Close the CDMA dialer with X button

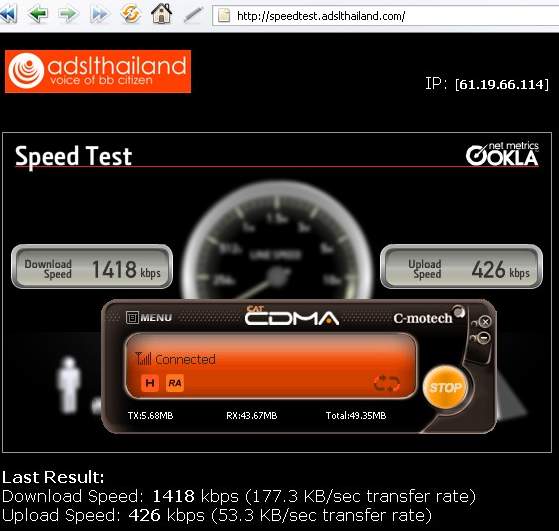pyautogui.click(x=485, y=321)
